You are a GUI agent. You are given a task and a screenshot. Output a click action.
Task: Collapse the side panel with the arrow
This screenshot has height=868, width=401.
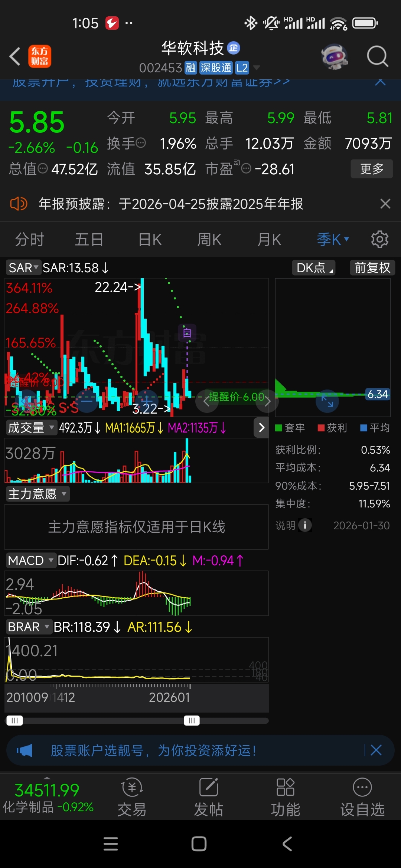[x=261, y=428]
